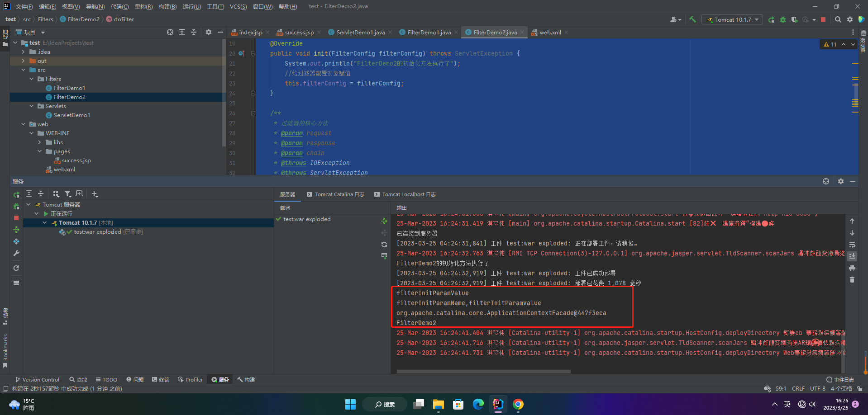Click the console horizontal scrollbar
868x415 pixels.
click(x=483, y=372)
